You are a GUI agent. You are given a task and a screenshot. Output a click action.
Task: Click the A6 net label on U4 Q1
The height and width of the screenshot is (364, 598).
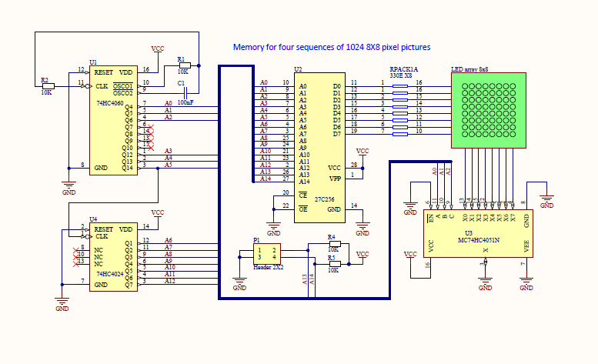click(x=169, y=240)
